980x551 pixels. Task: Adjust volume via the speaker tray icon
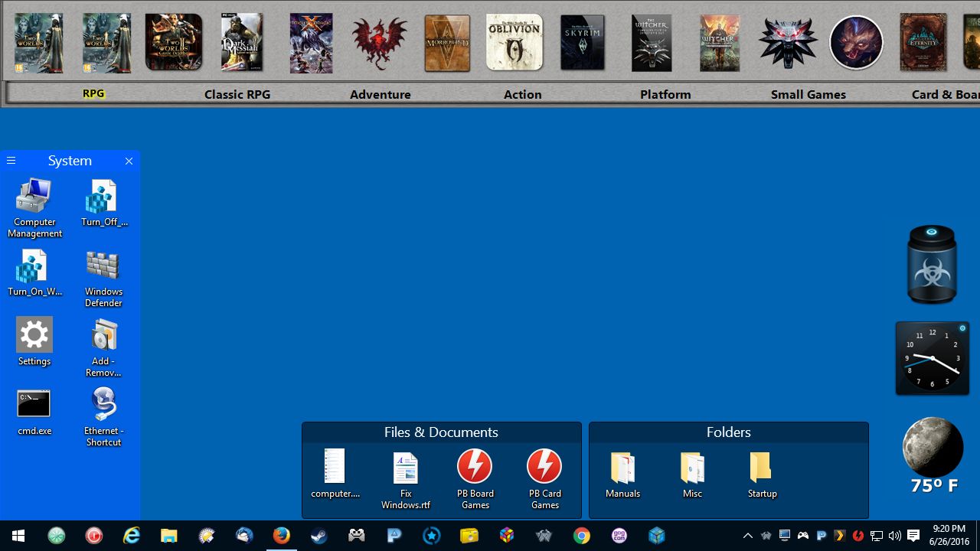(x=894, y=536)
